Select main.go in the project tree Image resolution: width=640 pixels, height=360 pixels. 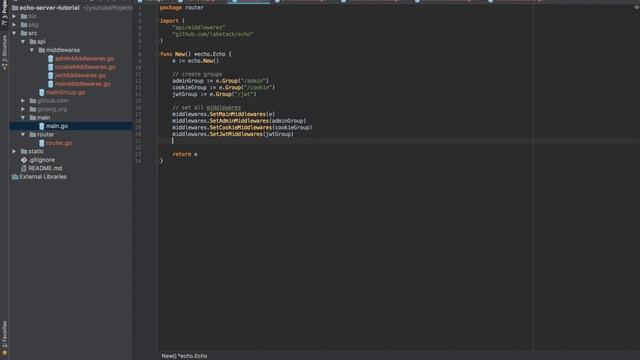57,126
